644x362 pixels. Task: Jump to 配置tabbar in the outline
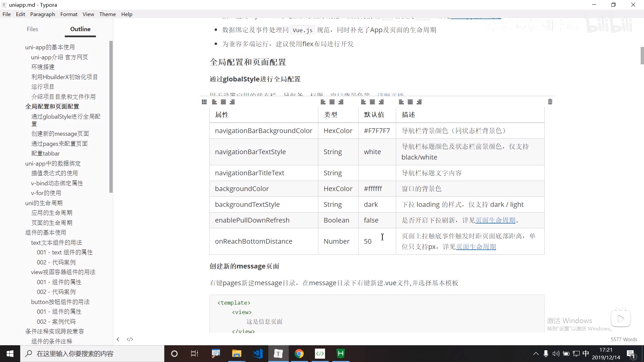pos(45,154)
